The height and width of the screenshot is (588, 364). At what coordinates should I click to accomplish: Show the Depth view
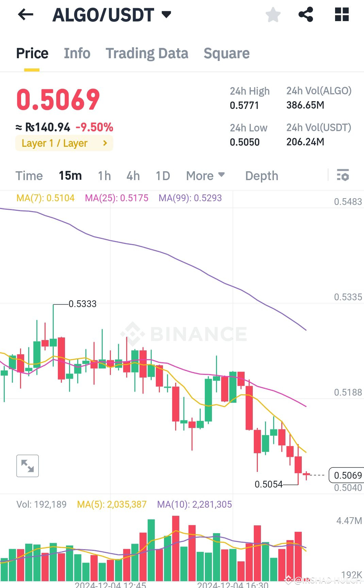tap(261, 176)
